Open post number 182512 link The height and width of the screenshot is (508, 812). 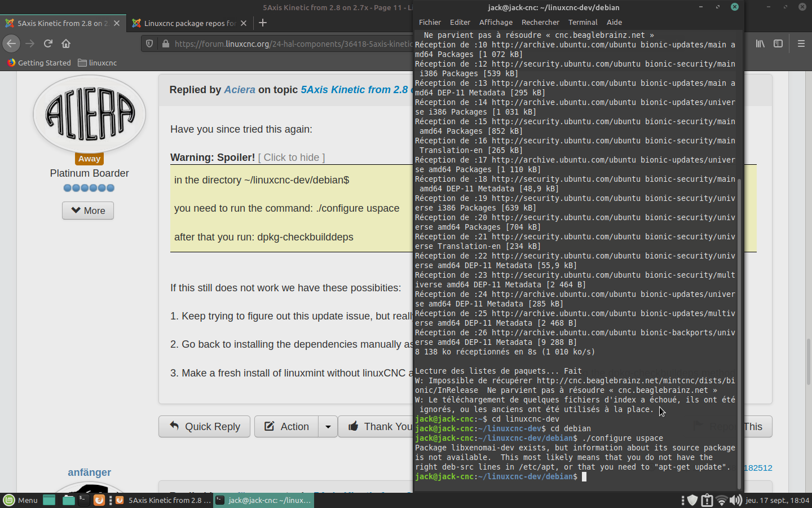758,468
